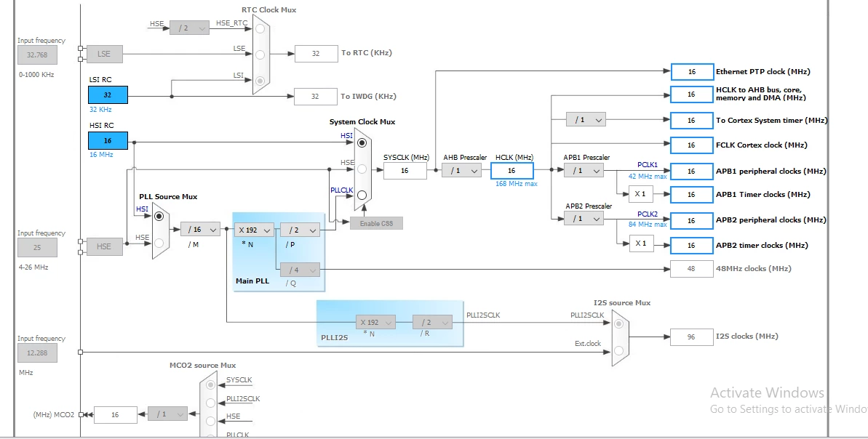Click the blue HSI RC 16 block
Image resolution: width=868 pixels, height=439 pixels.
108,140
